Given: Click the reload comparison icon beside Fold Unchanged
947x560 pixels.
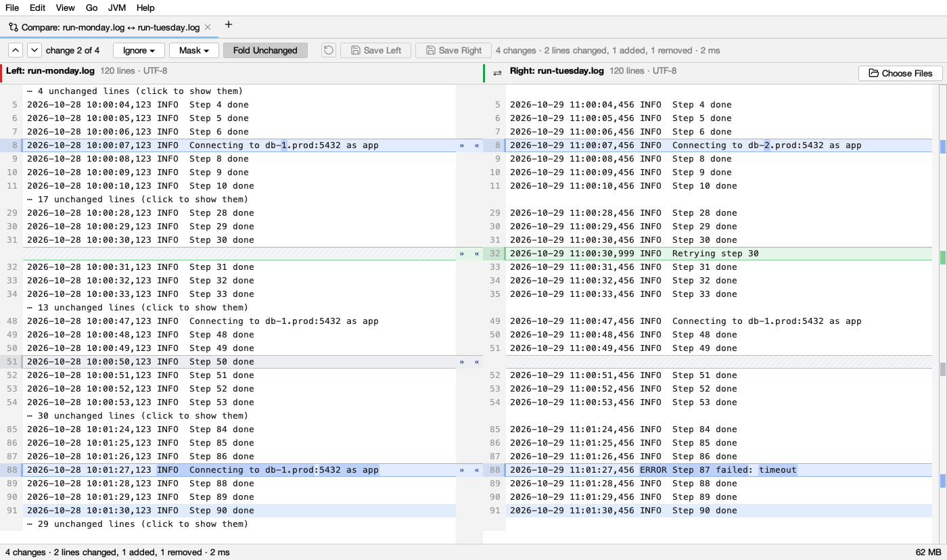Looking at the screenshot, I should [329, 50].
